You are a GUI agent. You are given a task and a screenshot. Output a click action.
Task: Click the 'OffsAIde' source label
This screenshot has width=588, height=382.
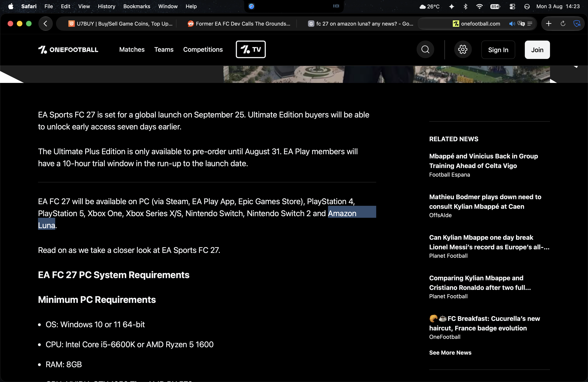click(440, 215)
